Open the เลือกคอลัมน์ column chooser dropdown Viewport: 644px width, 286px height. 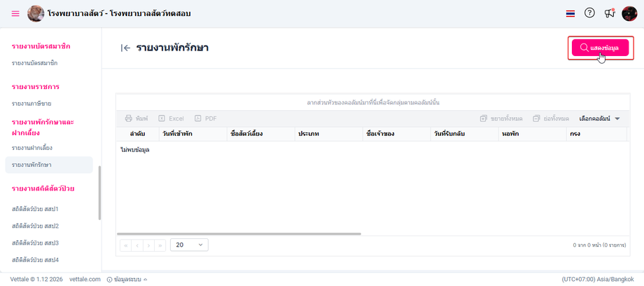[x=599, y=118]
